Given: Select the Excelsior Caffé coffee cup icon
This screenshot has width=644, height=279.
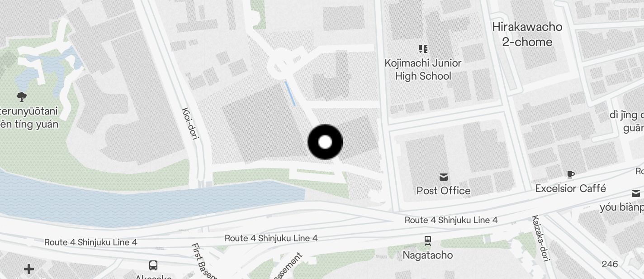Looking at the screenshot, I should [x=571, y=174].
